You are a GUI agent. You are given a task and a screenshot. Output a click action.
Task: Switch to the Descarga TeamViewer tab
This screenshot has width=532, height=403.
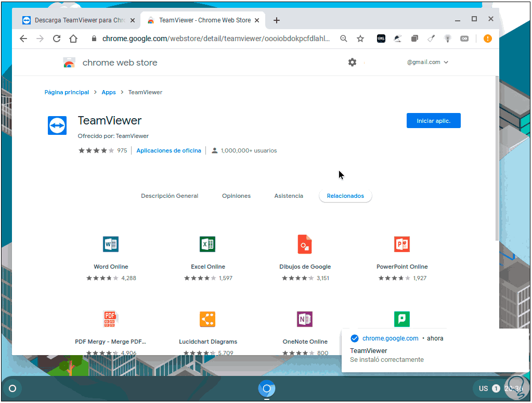(80, 20)
